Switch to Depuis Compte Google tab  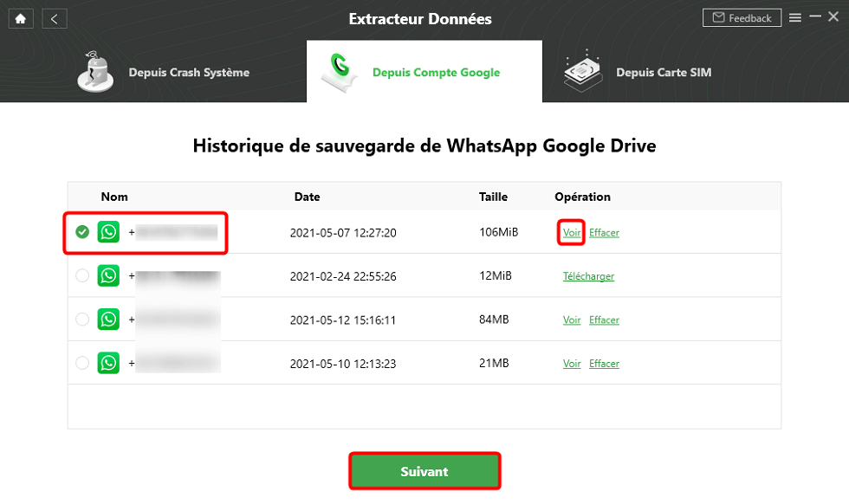coord(424,72)
